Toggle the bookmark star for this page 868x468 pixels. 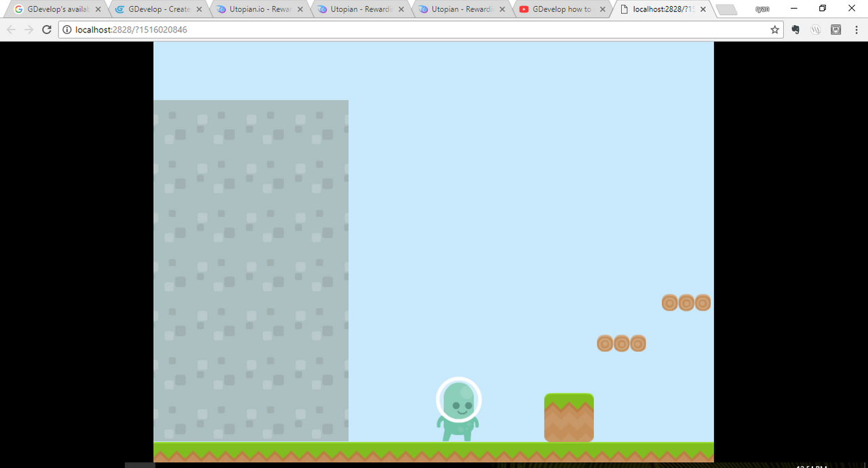[774, 29]
